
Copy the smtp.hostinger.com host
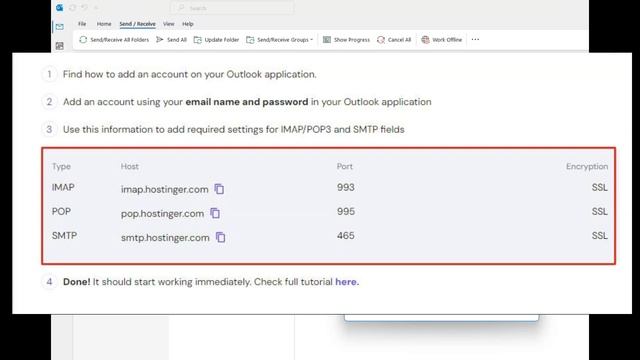(x=220, y=237)
